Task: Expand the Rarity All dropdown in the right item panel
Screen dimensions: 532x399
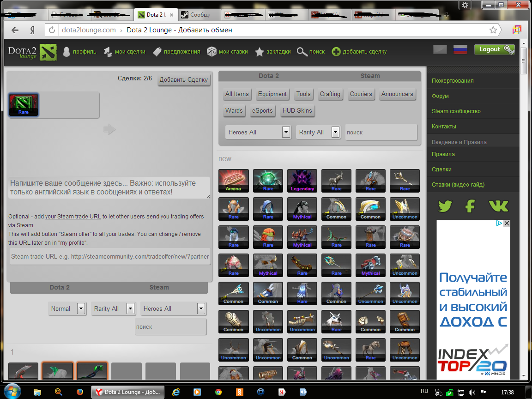Action: click(318, 133)
